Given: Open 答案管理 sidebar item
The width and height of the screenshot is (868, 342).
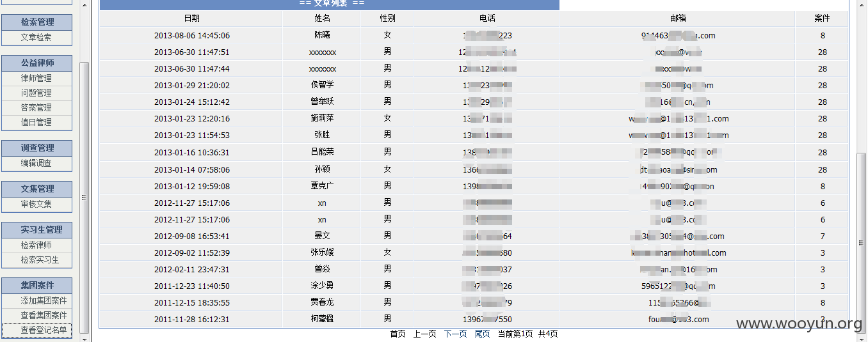Looking at the screenshot, I should pyautogui.click(x=36, y=108).
